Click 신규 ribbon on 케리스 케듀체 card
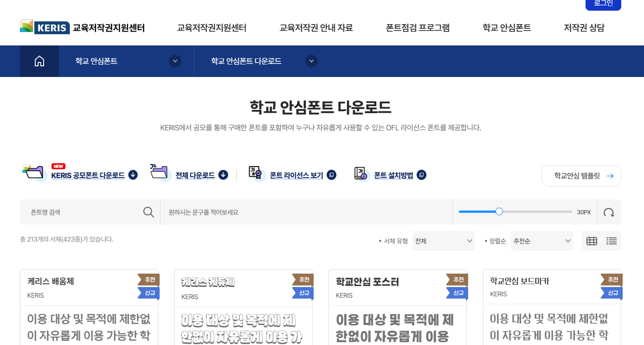 coord(303,293)
